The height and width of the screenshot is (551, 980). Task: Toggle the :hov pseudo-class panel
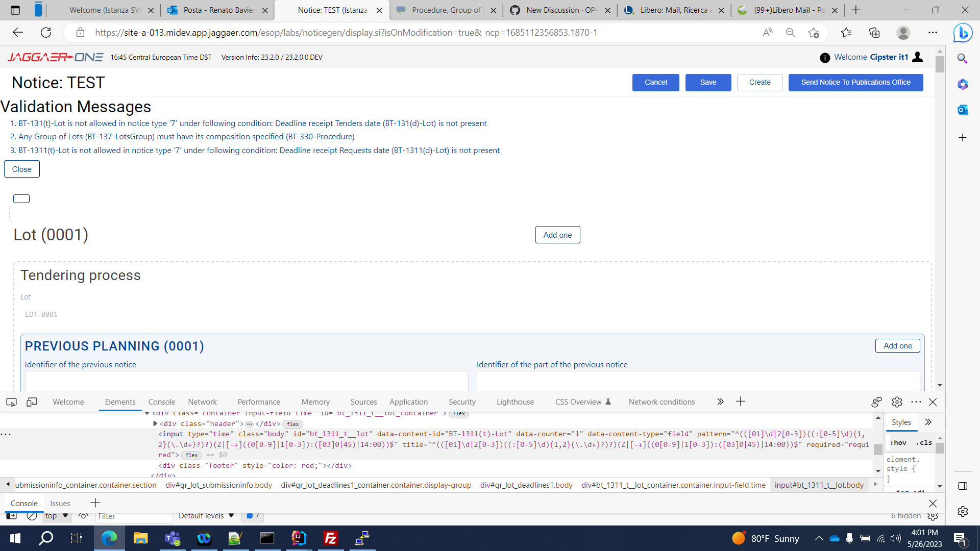[x=898, y=443]
